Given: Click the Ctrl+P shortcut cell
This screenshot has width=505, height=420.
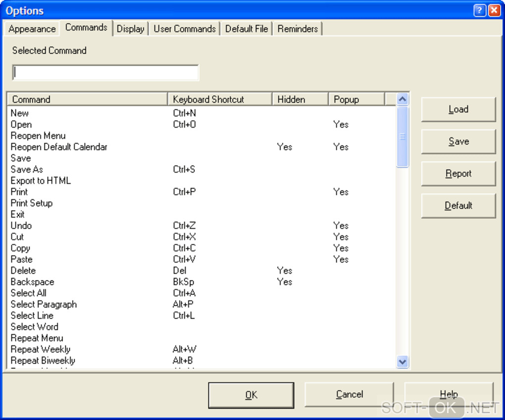Looking at the screenshot, I should pos(184,192).
